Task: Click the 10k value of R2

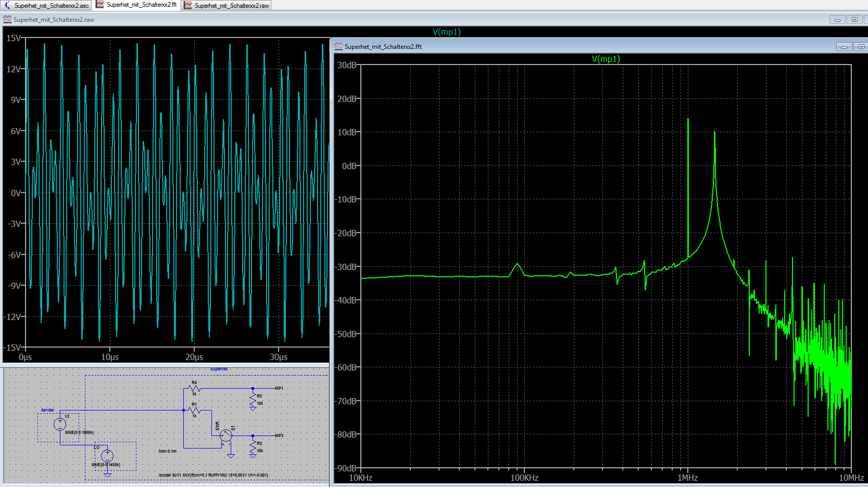Action: click(260, 451)
